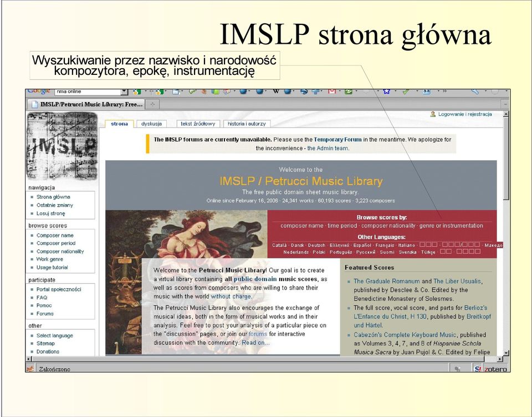Image resolution: width=532 pixels, height=417 pixels.
Task: Open Portal społeczności link
Action: (x=59, y=289)
